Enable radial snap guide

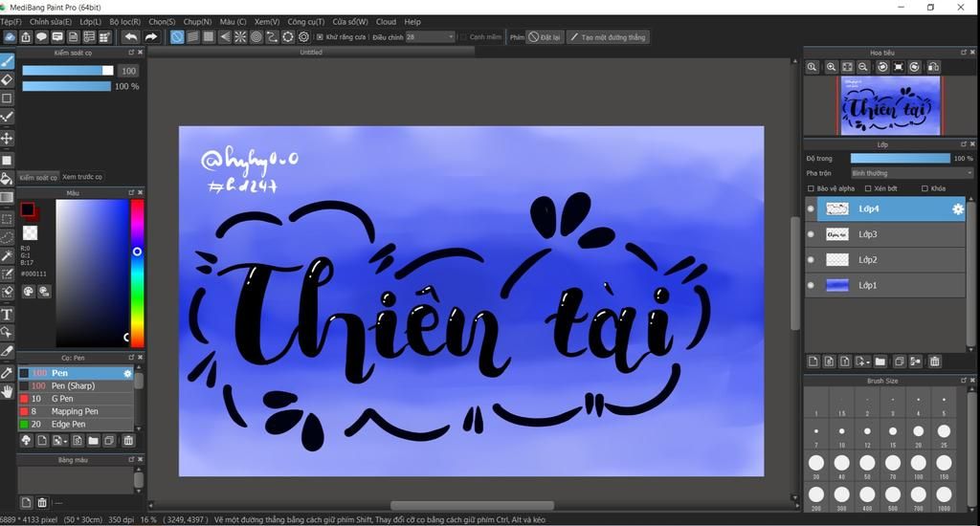(x=240, y=37)
